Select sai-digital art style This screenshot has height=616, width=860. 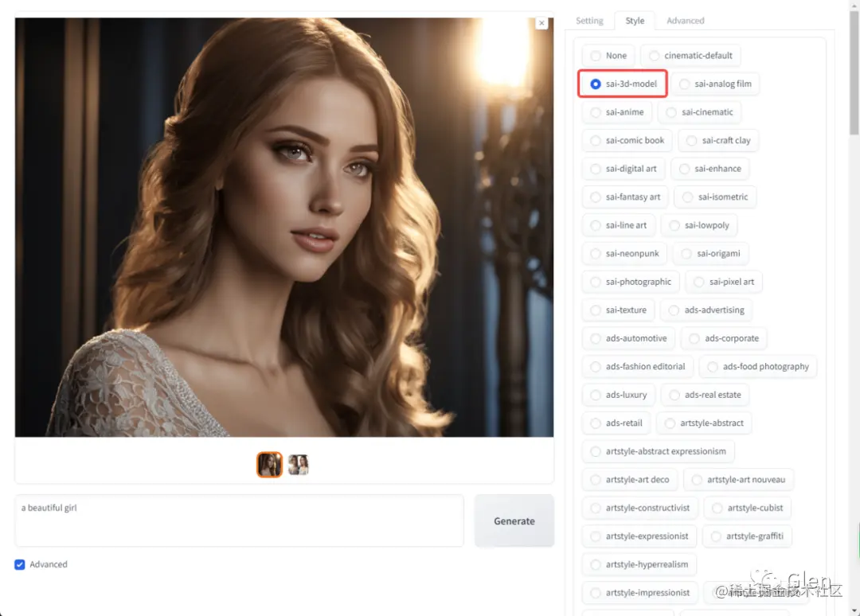coord(623,169)
